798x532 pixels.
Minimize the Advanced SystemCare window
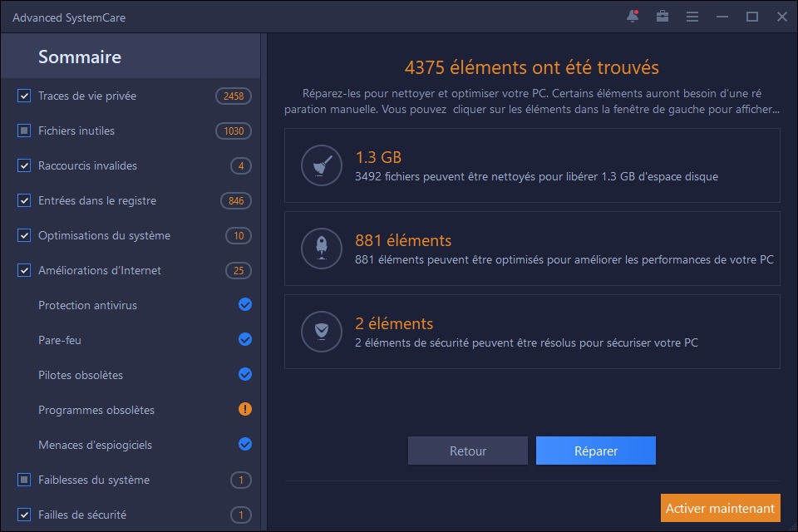coord(722,17)
